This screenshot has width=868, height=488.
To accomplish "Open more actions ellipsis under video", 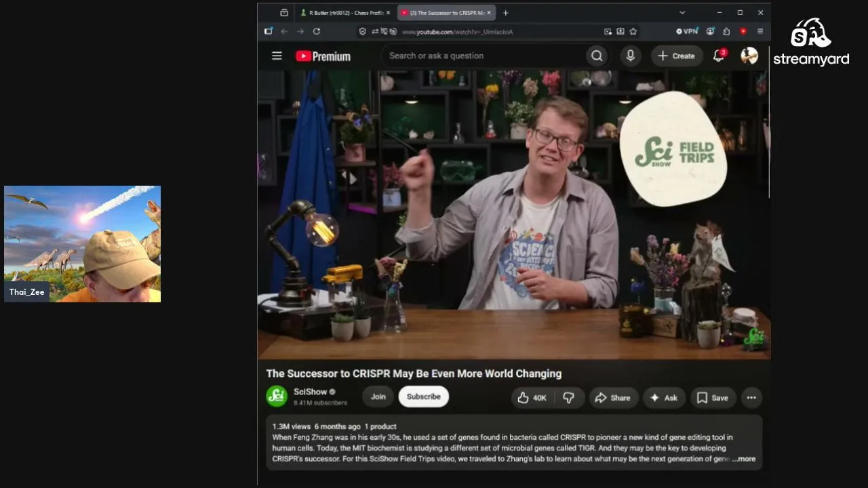I will [x=751, y=398].
